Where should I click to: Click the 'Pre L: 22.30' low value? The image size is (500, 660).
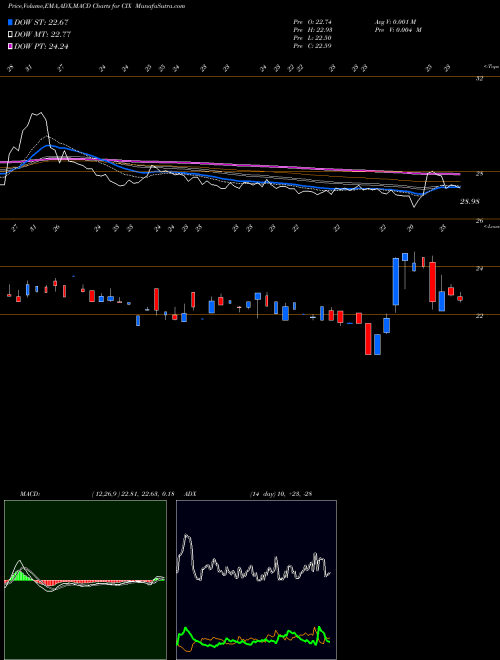[312, 38]
